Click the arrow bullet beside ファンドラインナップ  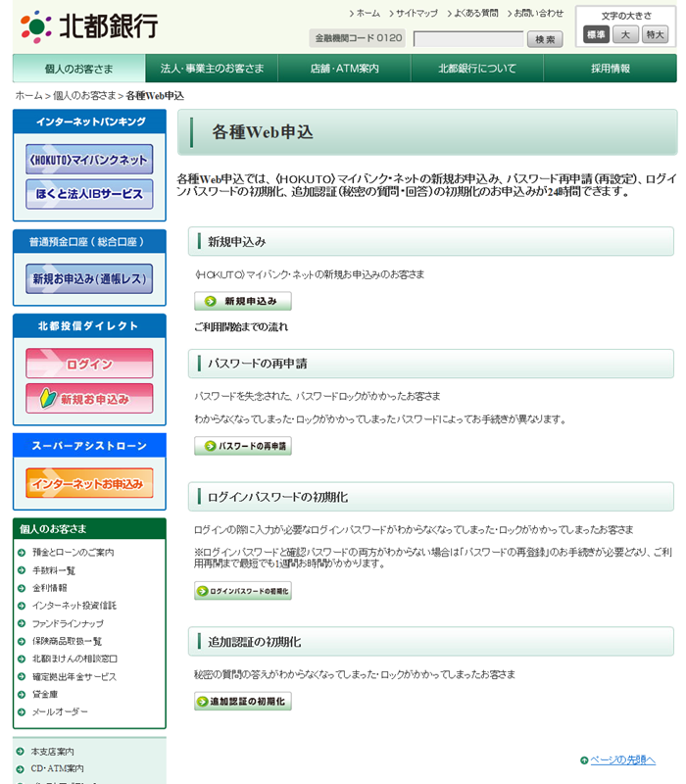[22, 623]
